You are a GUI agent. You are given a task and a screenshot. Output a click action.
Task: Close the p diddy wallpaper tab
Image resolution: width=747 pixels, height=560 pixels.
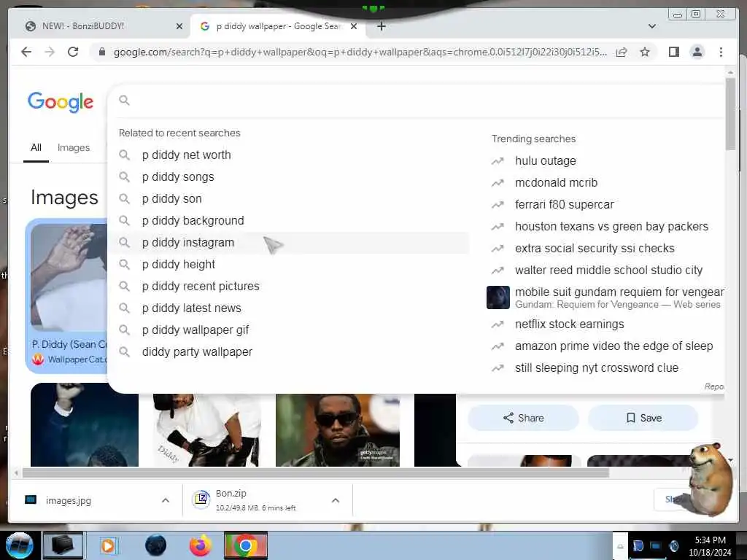pos(354,26)
